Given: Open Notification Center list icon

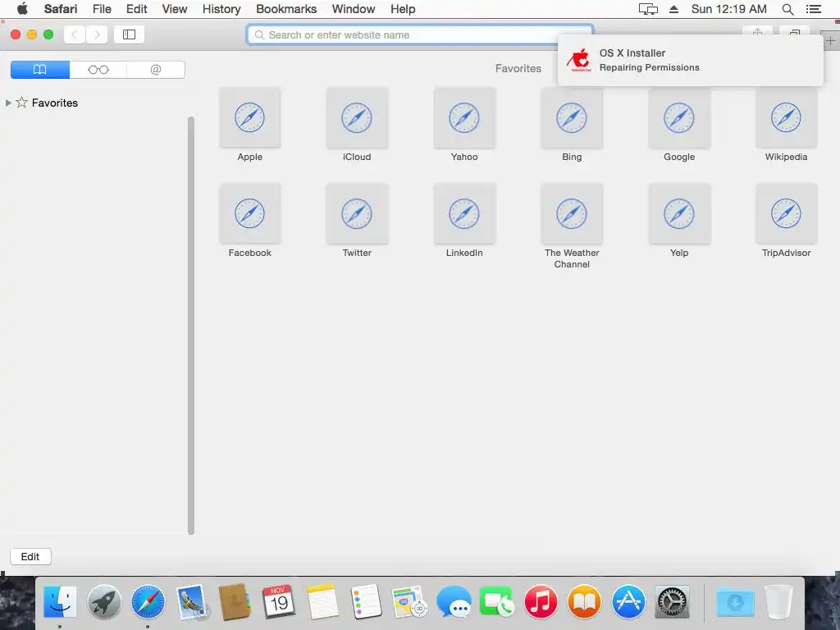Looking at the screenshot, I should coord(813,9).
